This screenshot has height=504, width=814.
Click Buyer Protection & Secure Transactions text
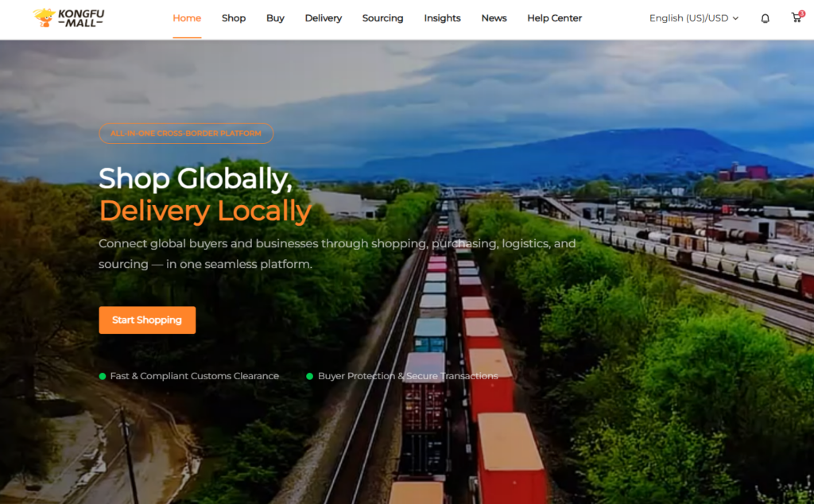pos(408,376)
